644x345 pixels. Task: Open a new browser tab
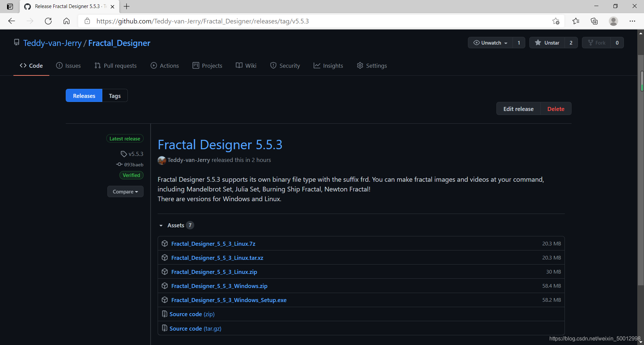point(126,6)
